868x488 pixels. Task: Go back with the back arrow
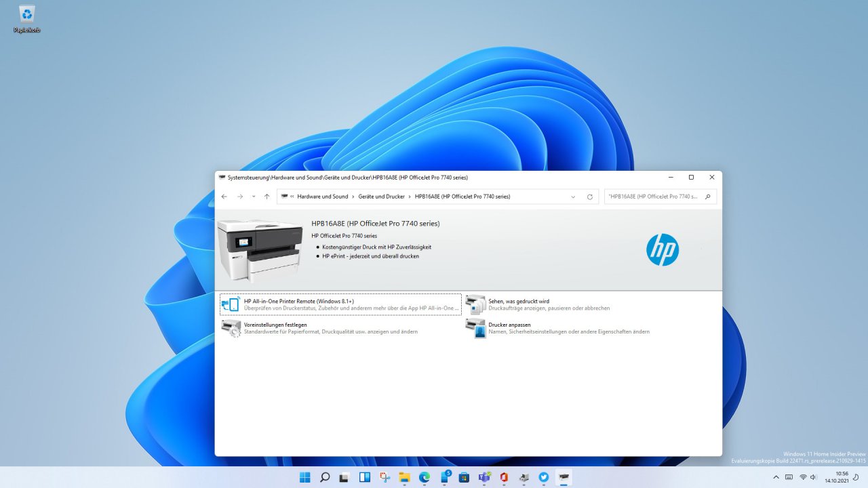[224, 197]
